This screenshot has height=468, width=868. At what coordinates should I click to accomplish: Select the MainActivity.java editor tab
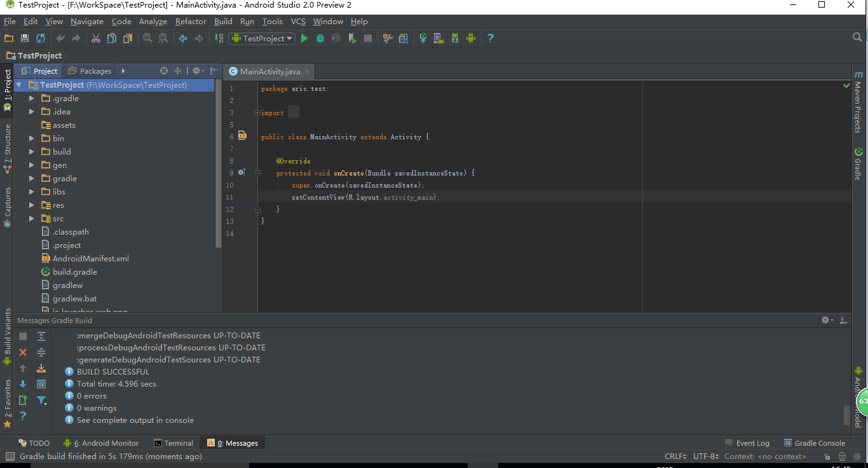[x=270, y=71]
